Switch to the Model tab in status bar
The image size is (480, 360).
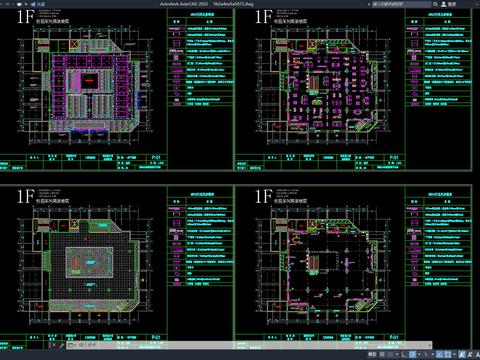coord(372,354)
